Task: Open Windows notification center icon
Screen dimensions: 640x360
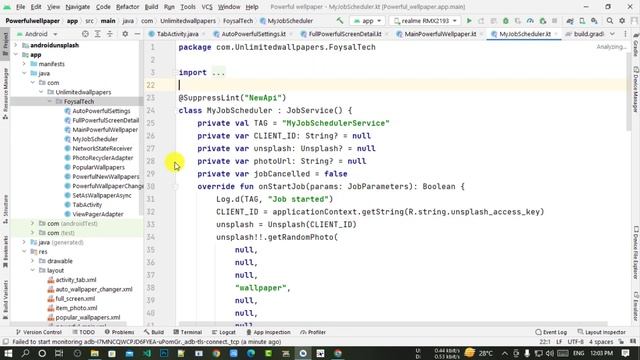Action: [625, 353]
